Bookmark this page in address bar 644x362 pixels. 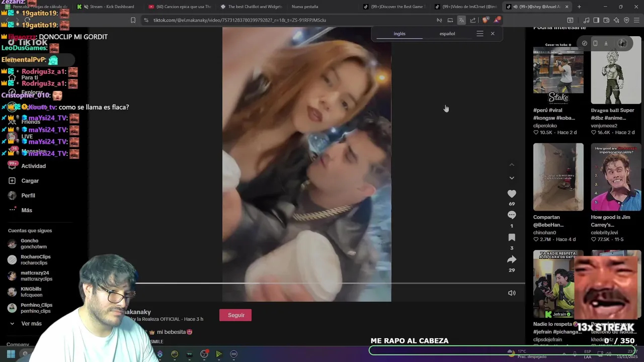tap(133, 20)
